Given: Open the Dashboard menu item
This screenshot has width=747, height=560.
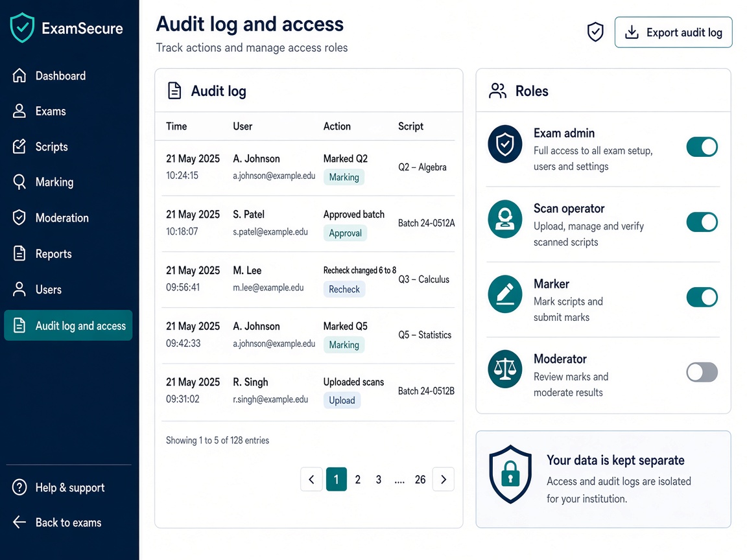Looking at the screenshot, I should [x=68, y=75].
